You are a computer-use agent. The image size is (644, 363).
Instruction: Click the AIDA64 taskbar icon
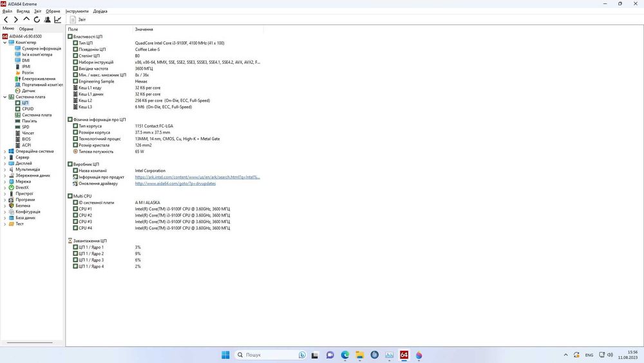tap(404, 355)
